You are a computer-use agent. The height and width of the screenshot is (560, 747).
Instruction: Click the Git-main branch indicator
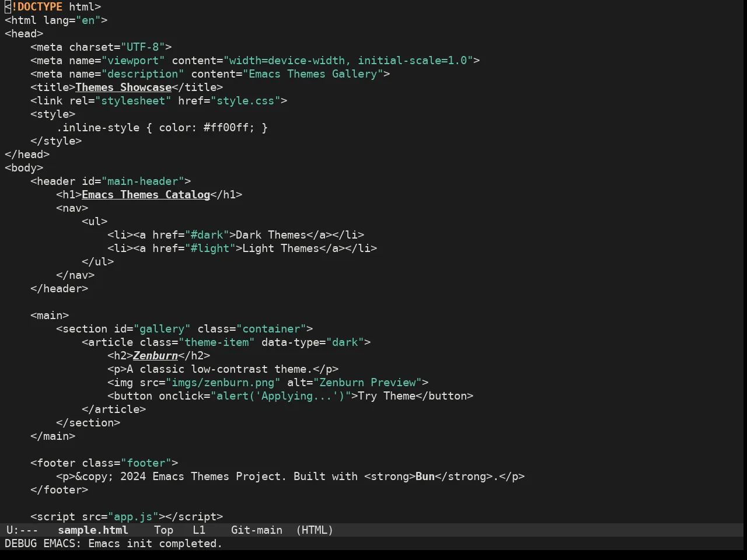coord(257,530)
